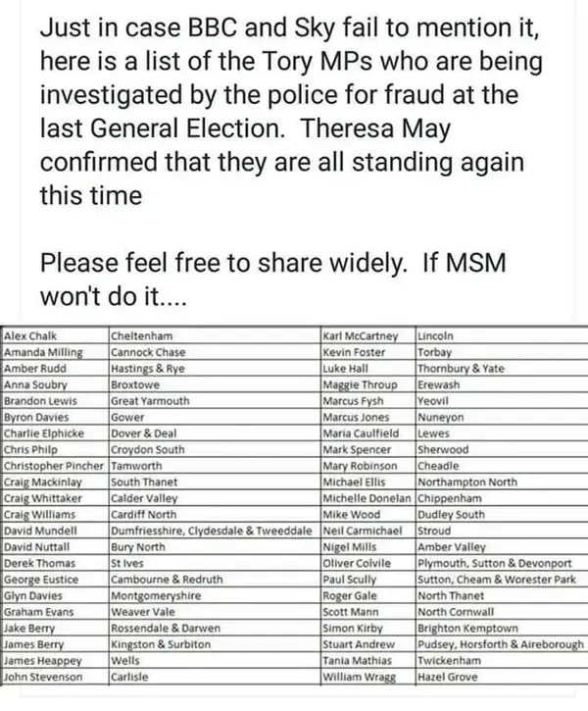Image resolution: width=588 pixels, height=711 pixels.
Task: Select Dumfriesshire, Clydesdale & Tweeddale cell
Action: point(215,531)
